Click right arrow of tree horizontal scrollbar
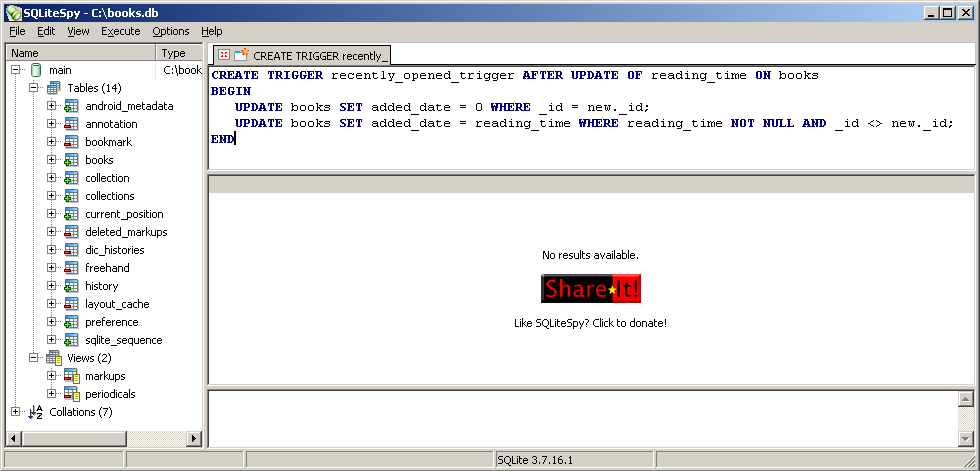The height and width of the screenshot is (471, 980). (x=195, y=439)
